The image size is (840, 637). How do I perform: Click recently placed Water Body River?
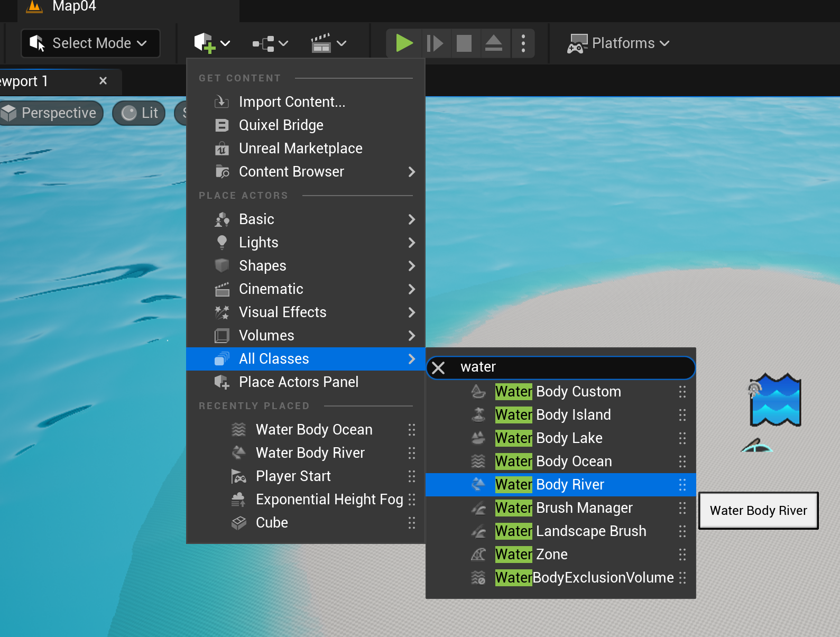pyautogui.click(x=306, y=453)
